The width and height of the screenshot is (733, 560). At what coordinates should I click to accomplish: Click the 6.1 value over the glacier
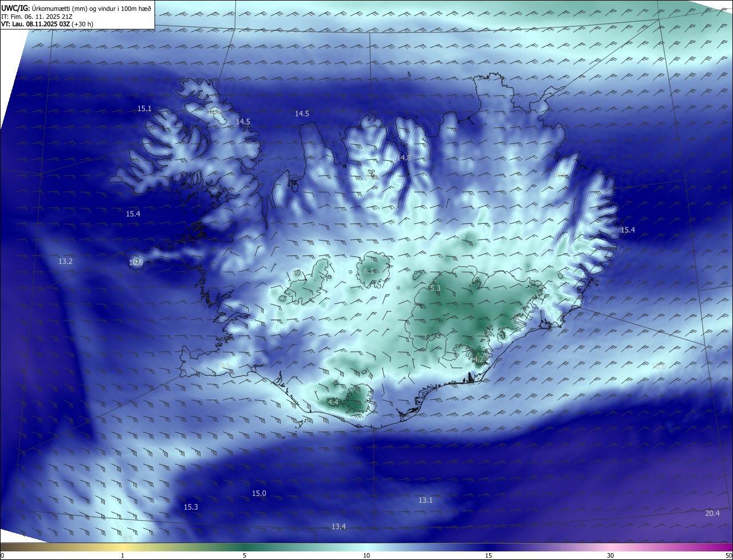[x=369, y=271]
